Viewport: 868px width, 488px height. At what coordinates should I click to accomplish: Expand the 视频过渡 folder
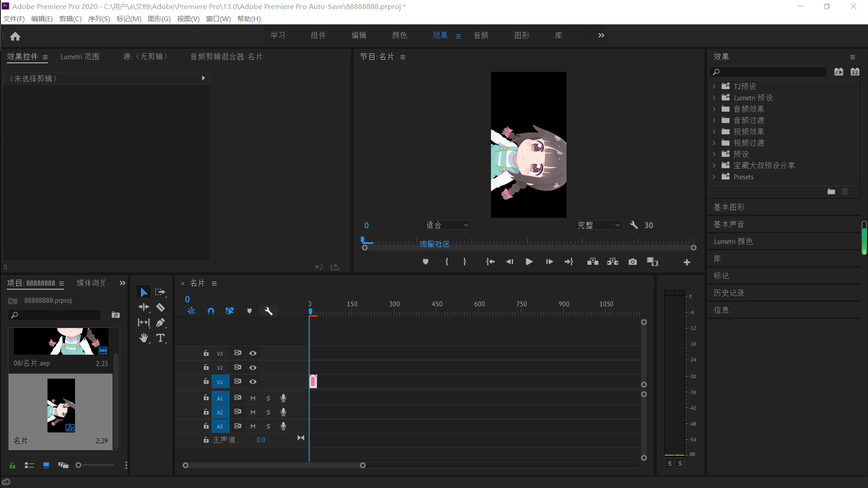pyautogui.click(x=714, y=143)
